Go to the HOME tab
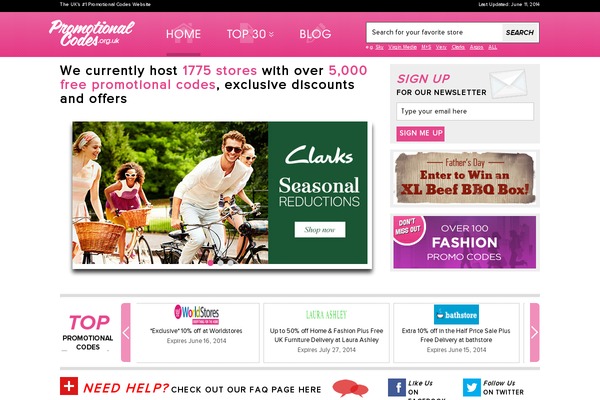Screen dimensions: 600x400 tap(183, 34)
